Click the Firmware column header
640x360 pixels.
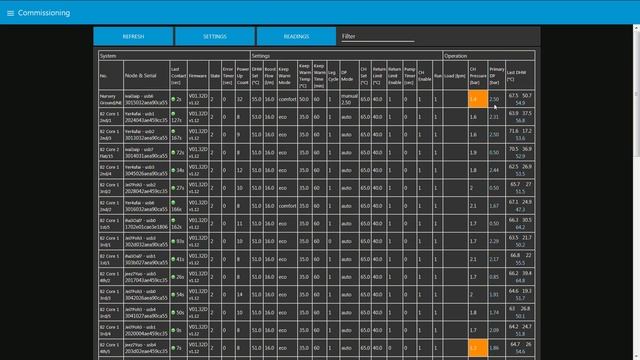tap(198, 76)
